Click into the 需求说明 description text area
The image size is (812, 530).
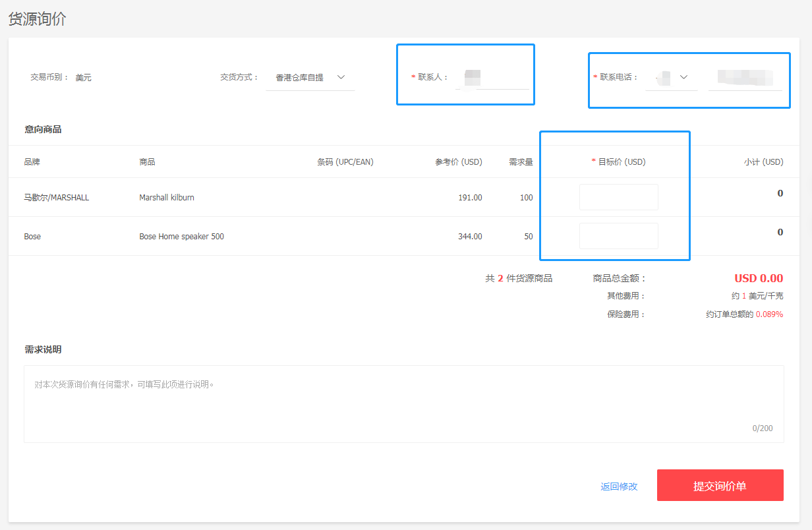(x=403, y=403)
